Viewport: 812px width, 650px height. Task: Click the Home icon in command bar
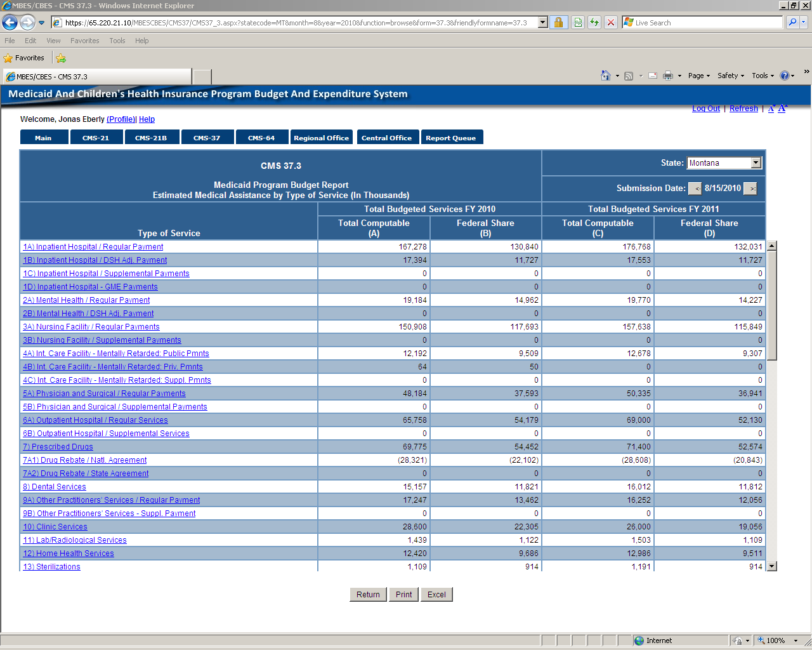[606, 76]
